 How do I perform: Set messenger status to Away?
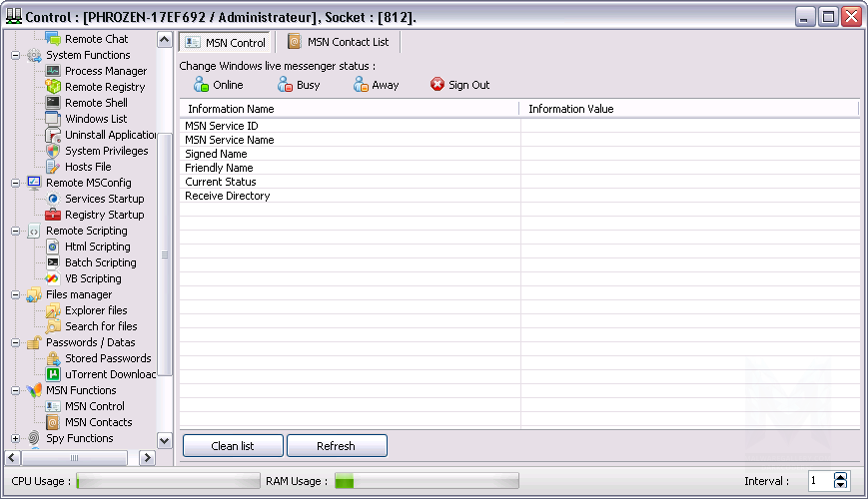point(376,85)
